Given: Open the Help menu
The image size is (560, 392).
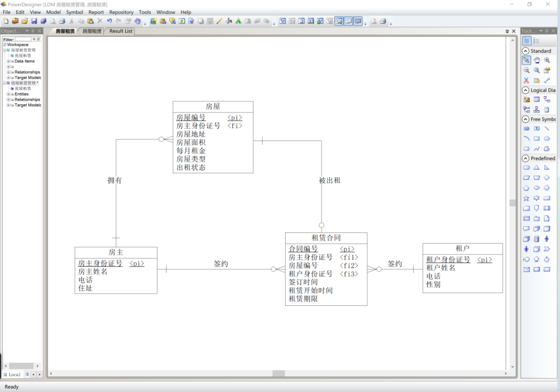Looking at the screenshot, I should [x=186, y=12].
